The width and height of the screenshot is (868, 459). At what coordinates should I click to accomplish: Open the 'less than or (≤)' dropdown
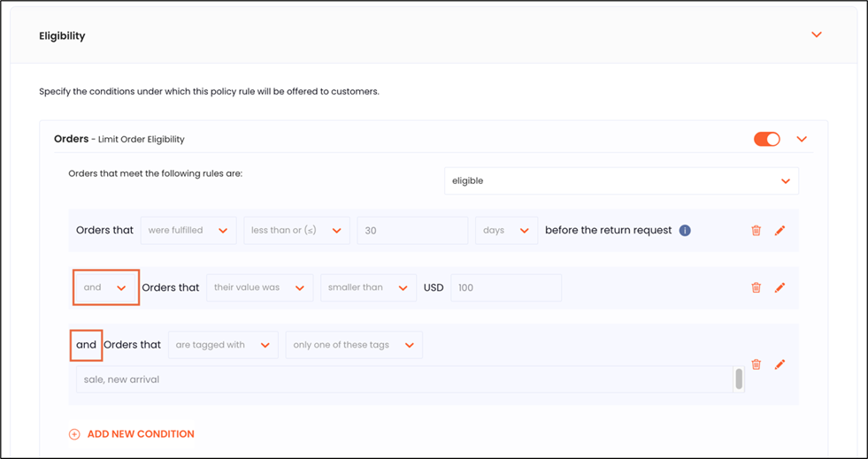296,231
